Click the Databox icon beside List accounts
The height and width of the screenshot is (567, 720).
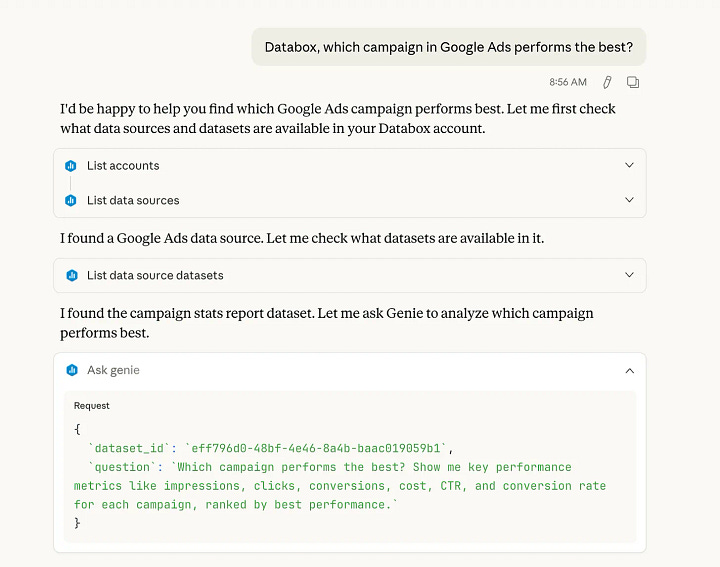[x=71, y=166]
